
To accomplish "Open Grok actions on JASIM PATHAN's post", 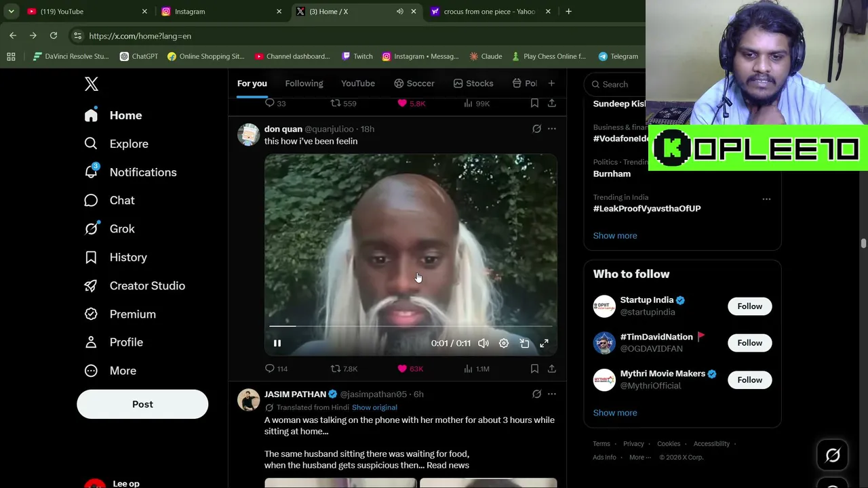I will click(536, 394).
